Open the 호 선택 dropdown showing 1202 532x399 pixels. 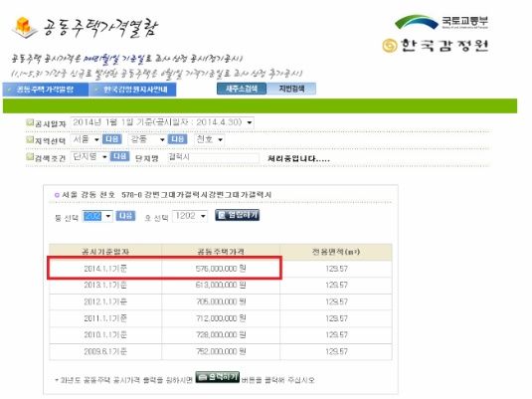click(190, 216)
